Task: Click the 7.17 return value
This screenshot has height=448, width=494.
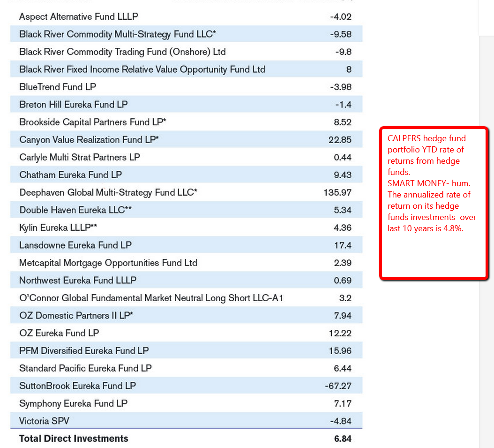Action: click(x=343, y=403)
